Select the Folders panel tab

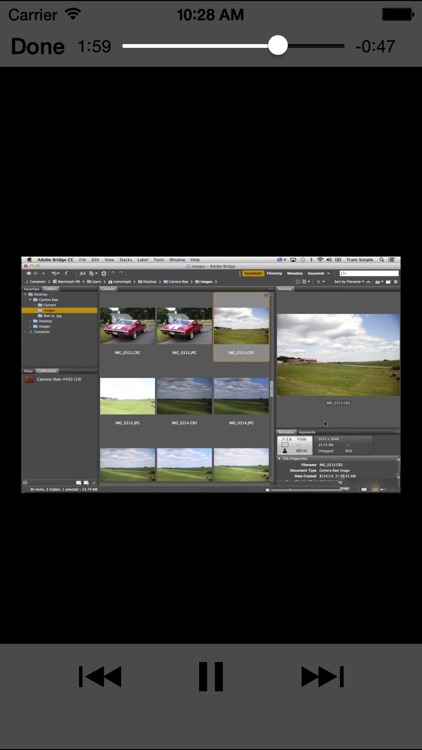pos(50,289)
